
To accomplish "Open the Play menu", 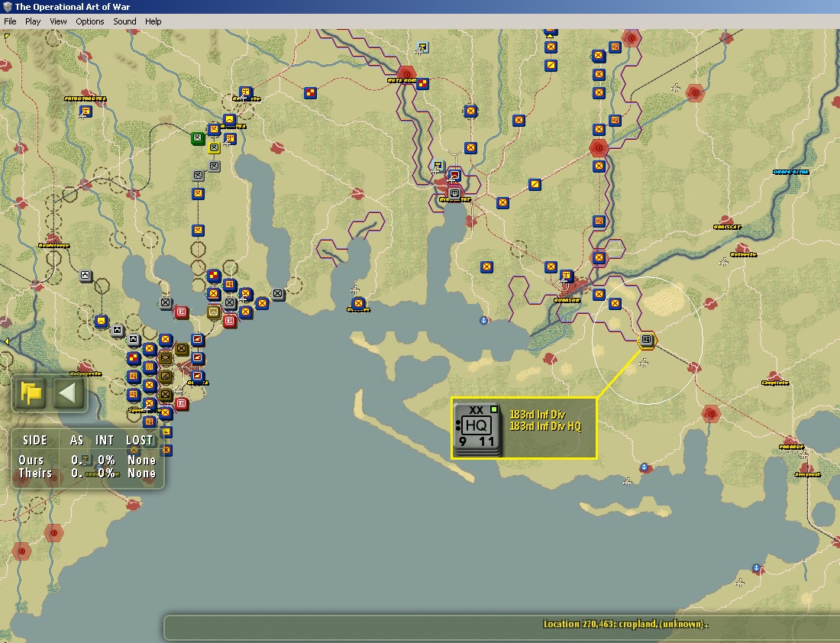I will [x=33, y=21].
